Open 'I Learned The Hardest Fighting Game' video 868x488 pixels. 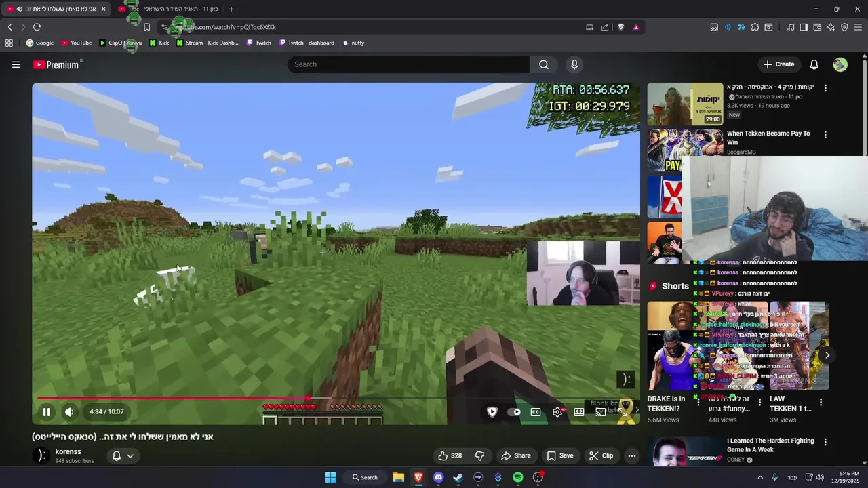(x=770, y=445)
